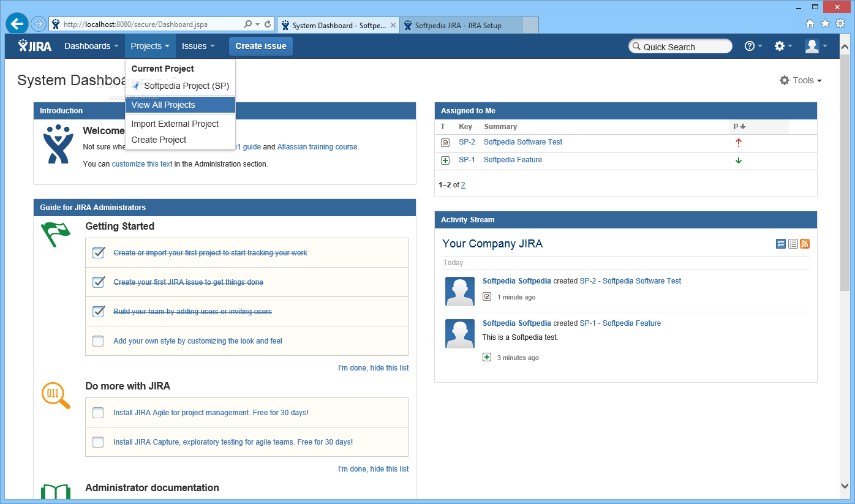Open total issue count '2' link
Viewport: 855px width, 504px height.
[x=463, y=185]
